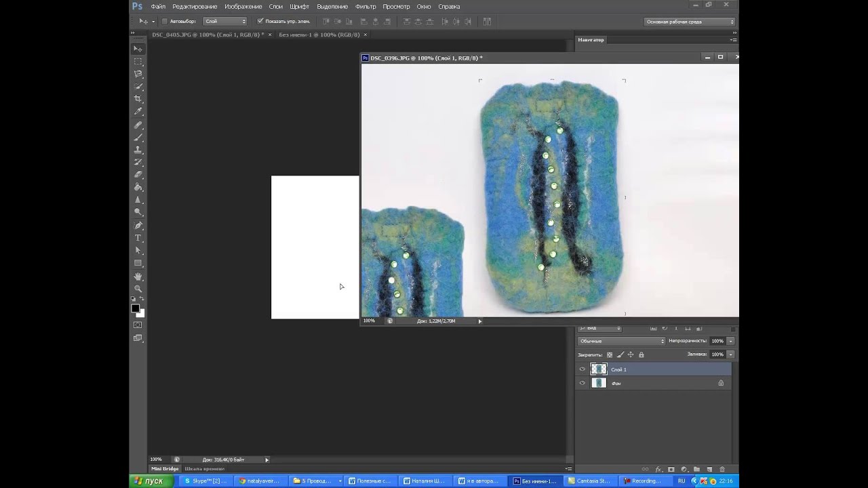Switch to DSC_0405.JPG document tab
Image resolution: width=868 pixels, height=488 pixels.
(x=208, y=35)
